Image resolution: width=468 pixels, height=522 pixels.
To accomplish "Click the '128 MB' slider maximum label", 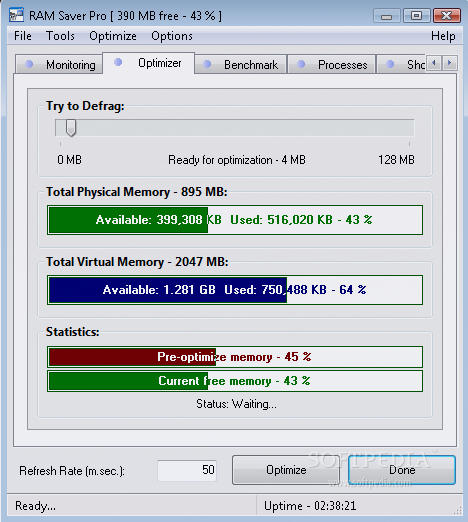I will [396, 160].
